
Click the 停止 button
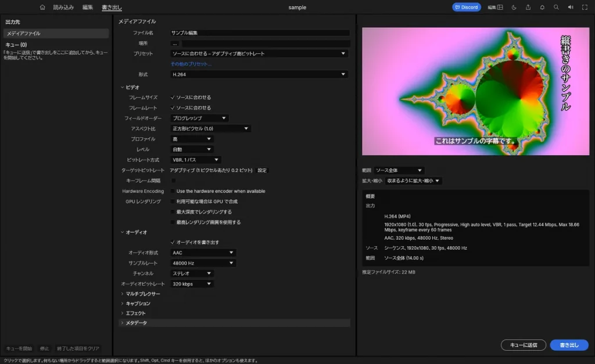tap(44, 348)
